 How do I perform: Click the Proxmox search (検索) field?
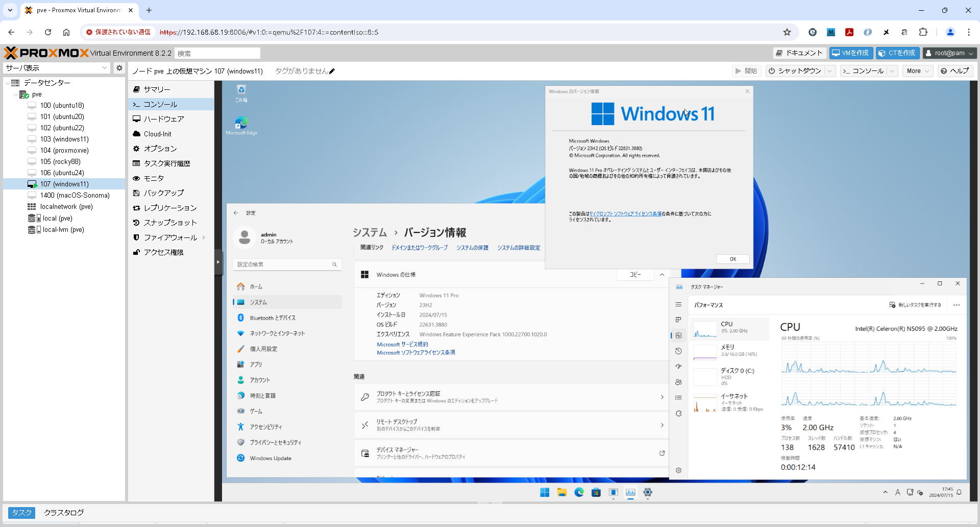pyautogui.click(x=217, y=53)
